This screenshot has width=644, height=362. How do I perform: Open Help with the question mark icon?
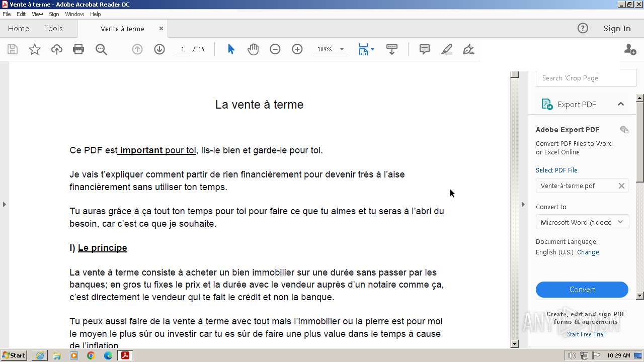point(583,28)
